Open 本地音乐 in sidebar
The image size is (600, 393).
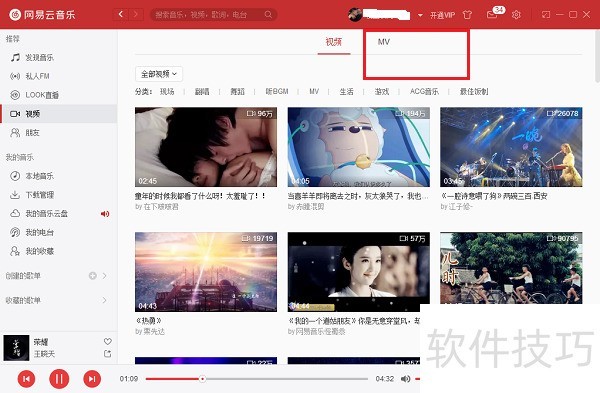click(x=58, y=176)
